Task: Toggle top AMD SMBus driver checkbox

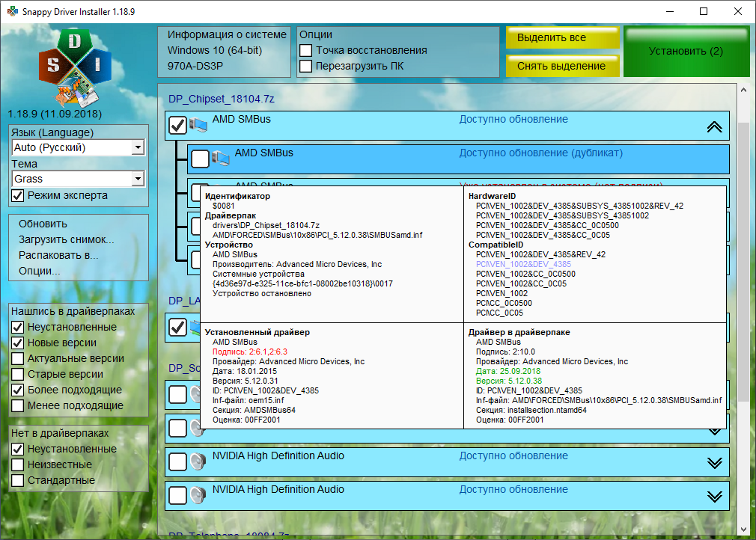Action: coord(178,125)
